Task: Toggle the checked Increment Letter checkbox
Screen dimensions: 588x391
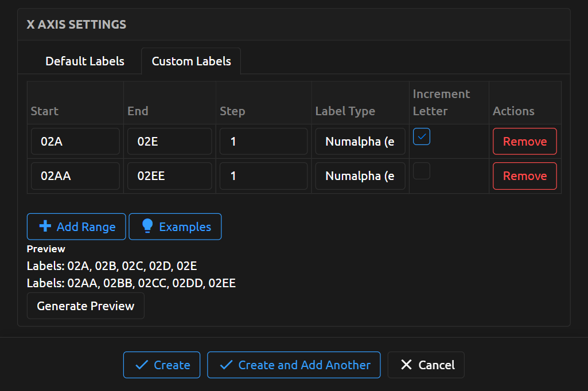Action: (x=422, y=136)
